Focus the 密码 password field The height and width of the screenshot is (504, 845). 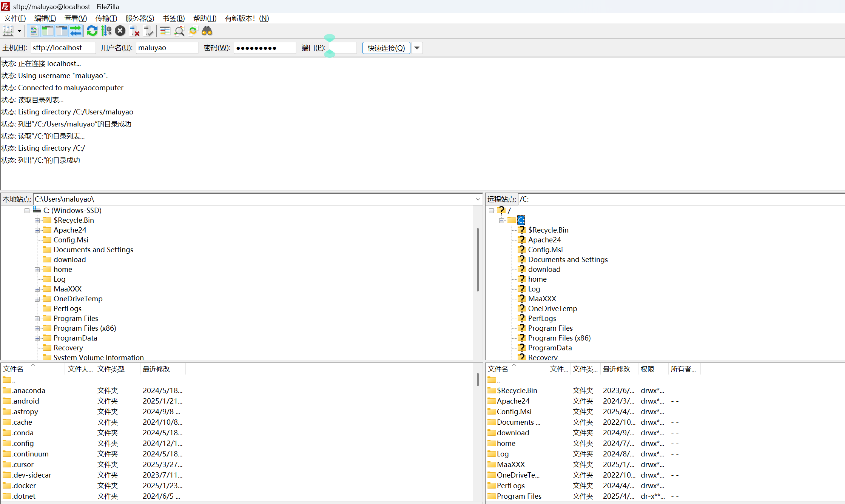(x=265, y=48)
